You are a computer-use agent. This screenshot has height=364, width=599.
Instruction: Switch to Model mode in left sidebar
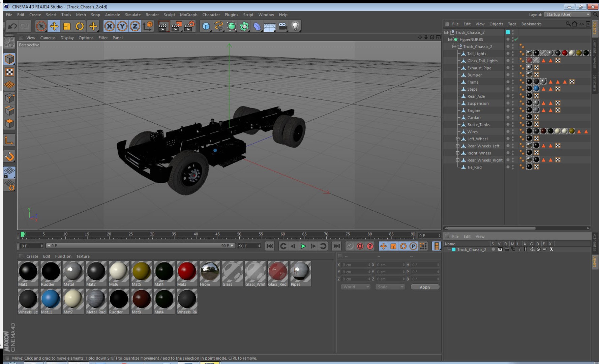(x=9, y=59)
